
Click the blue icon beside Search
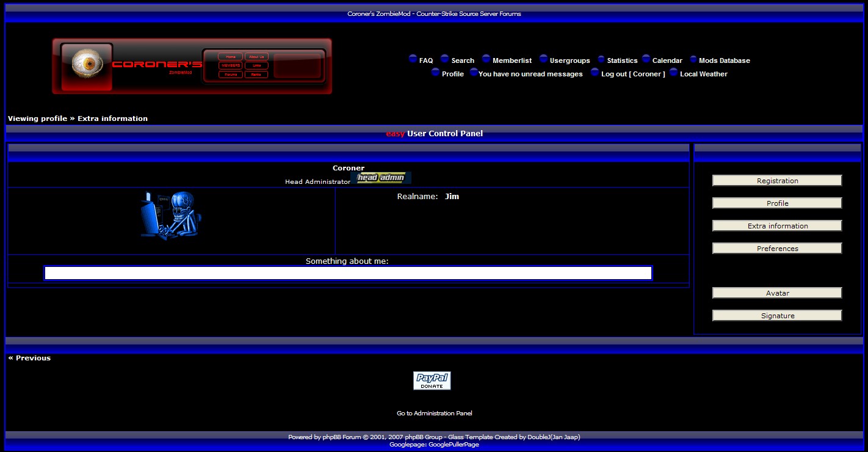pyautogui.click(x=445, y=59)
